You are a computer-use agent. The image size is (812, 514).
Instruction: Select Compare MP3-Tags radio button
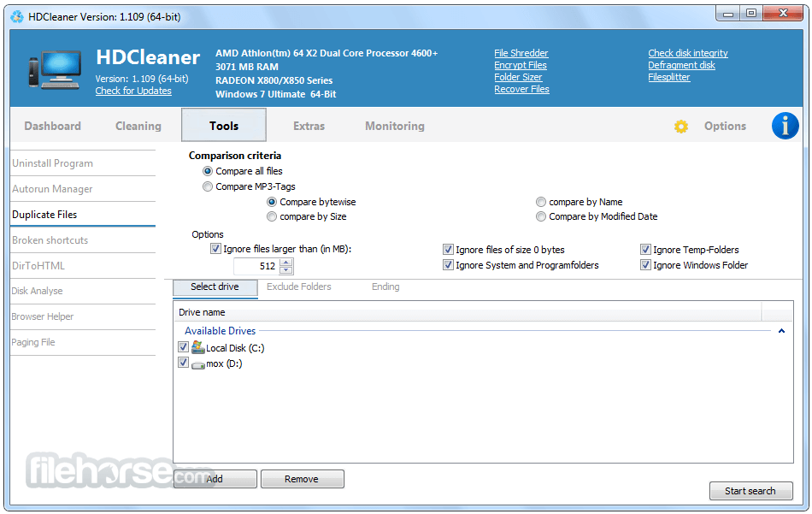pos(207,186)
